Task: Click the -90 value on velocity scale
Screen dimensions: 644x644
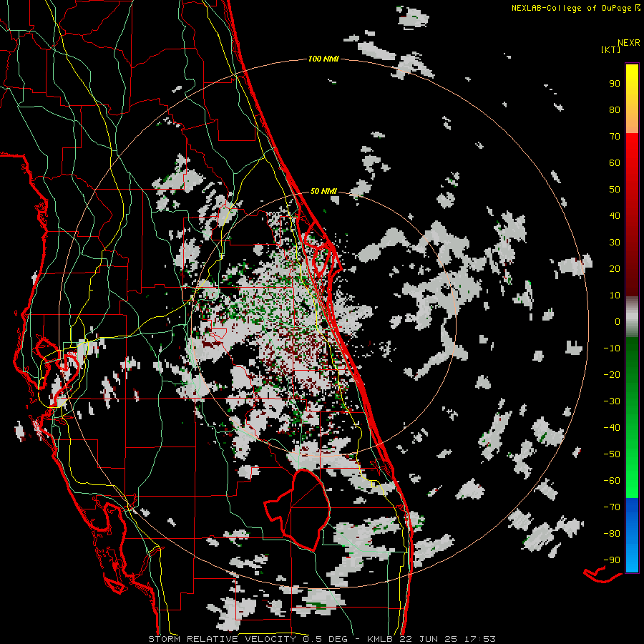Action: click(x=612, y=560)
